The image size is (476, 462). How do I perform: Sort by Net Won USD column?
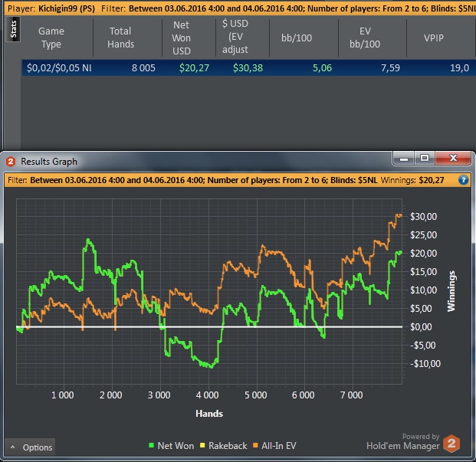(182, 38)
